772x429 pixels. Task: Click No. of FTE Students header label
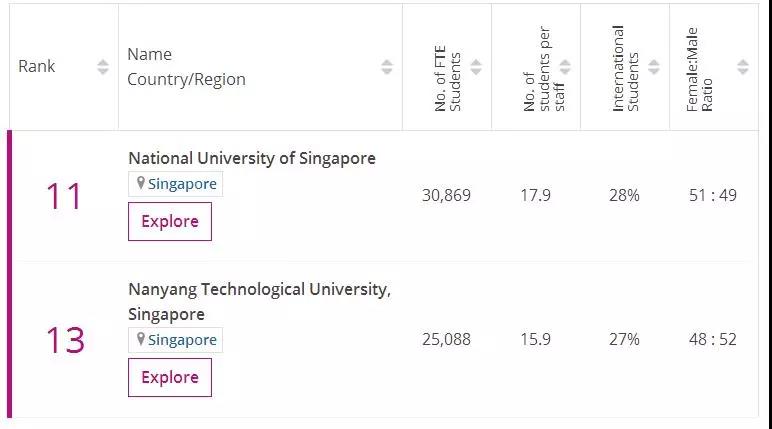click(x=447, y=67)
